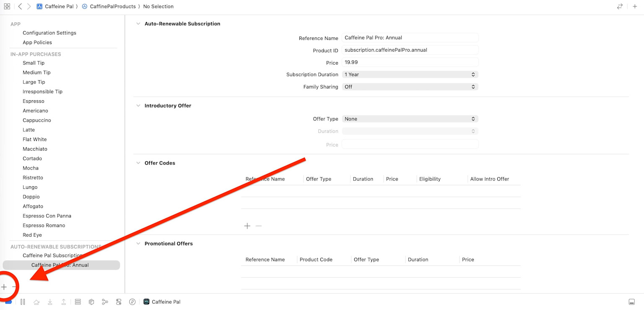This screenshot has width=644, height=310.
Task: Select the Doppio product
Action: coord(31,197)
